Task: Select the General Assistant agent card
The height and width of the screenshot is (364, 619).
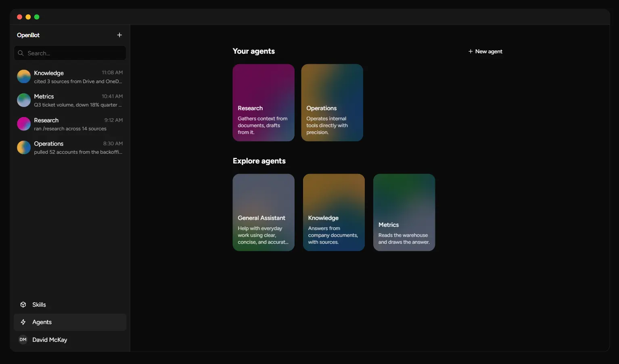Action: coord(263,212)
